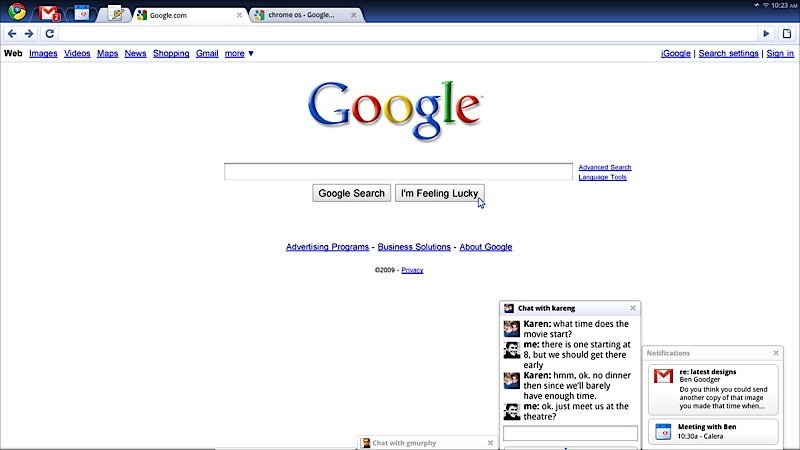Click the Wi-Fi status icon

coord(765,6)
